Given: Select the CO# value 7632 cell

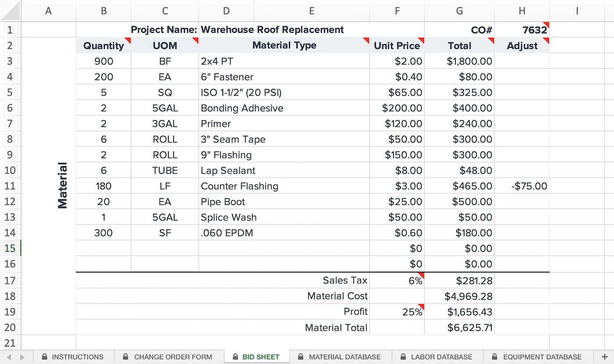Looking at the screenshot, I should (x=522, y=30).
